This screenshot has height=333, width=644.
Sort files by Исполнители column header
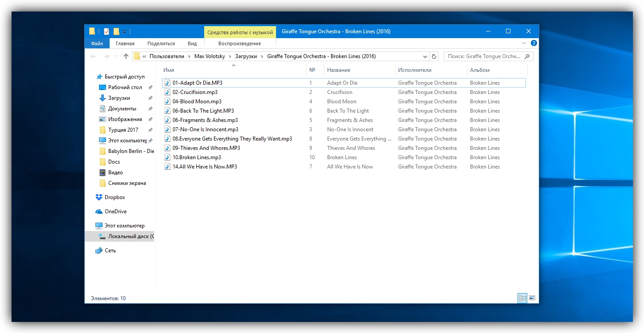[x=415, y=70]
